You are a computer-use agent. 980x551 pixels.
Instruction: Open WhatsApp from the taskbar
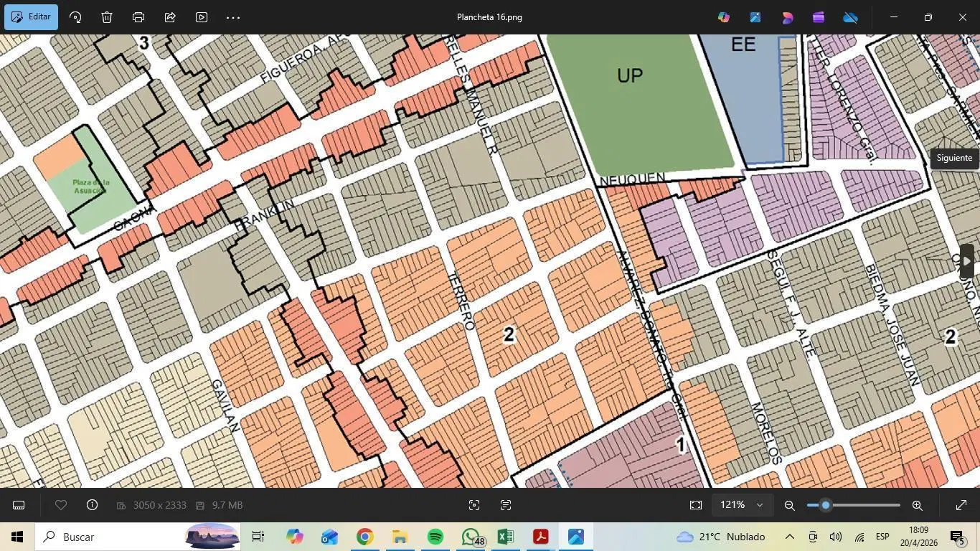(471, 537)
